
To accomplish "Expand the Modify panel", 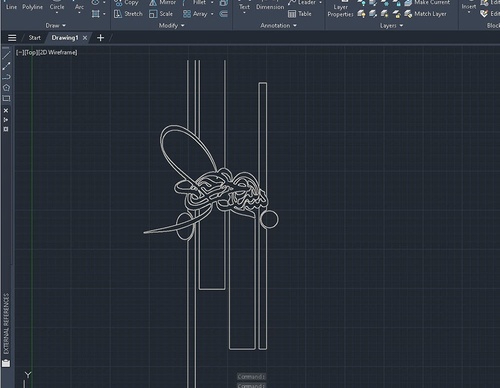I will (x=172, y=25).
